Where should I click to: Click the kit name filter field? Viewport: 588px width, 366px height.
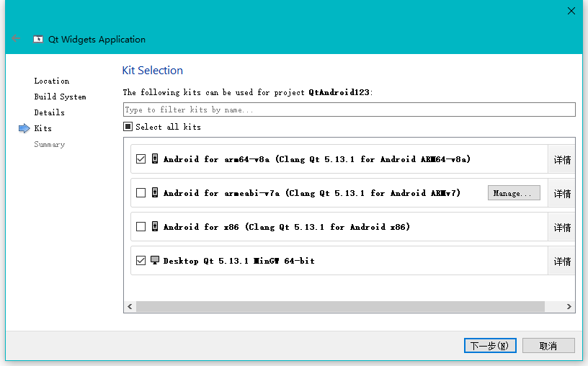click(349, 110)
